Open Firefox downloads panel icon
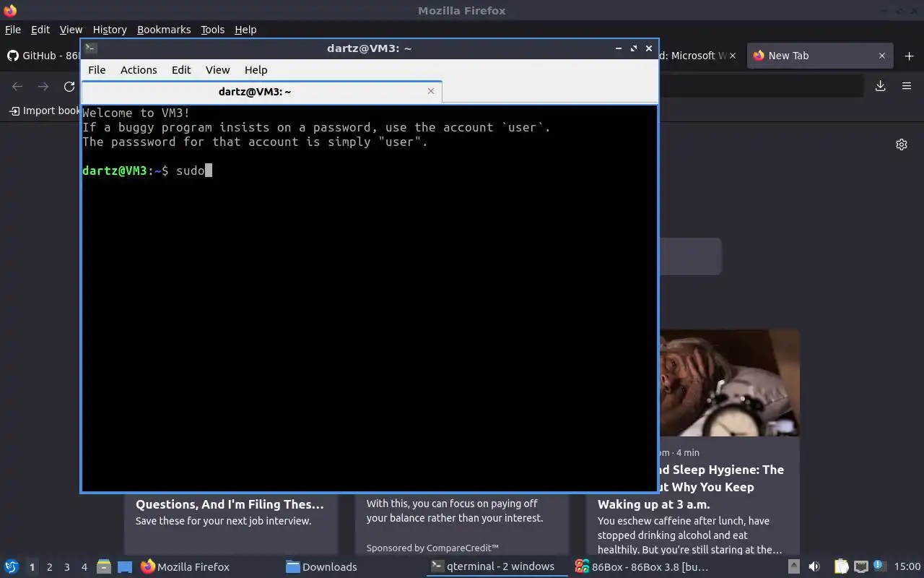 (x=881, y=86)
